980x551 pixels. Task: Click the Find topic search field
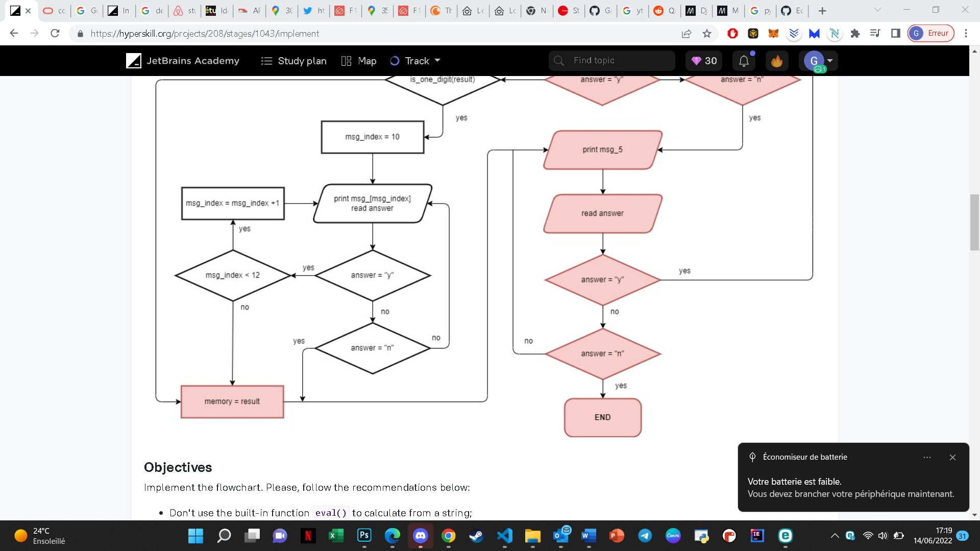tap(611, 61)
